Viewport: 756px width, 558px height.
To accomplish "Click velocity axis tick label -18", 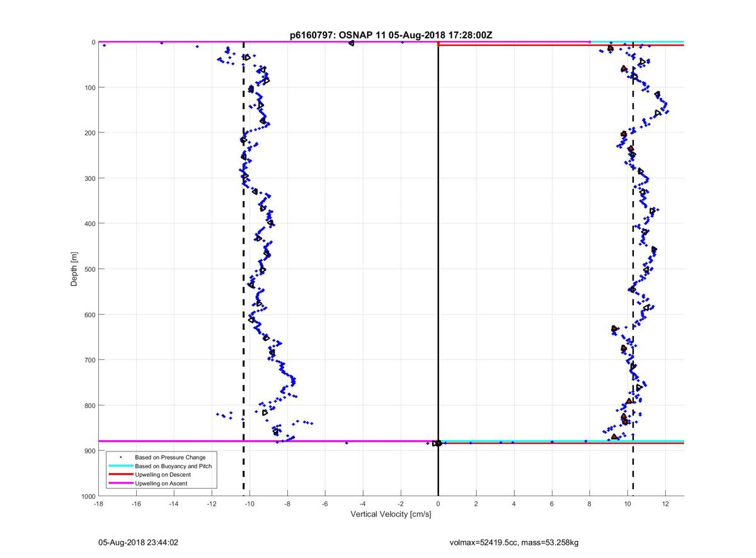I will [x=98, y=504].
